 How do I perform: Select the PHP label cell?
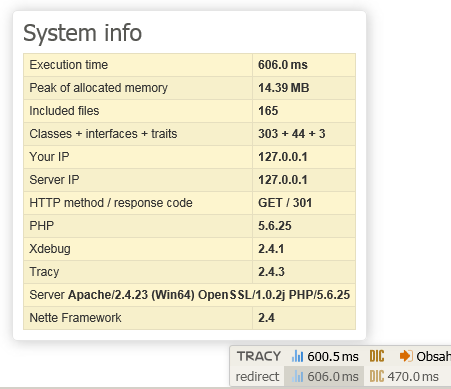(x=138, y=226)
